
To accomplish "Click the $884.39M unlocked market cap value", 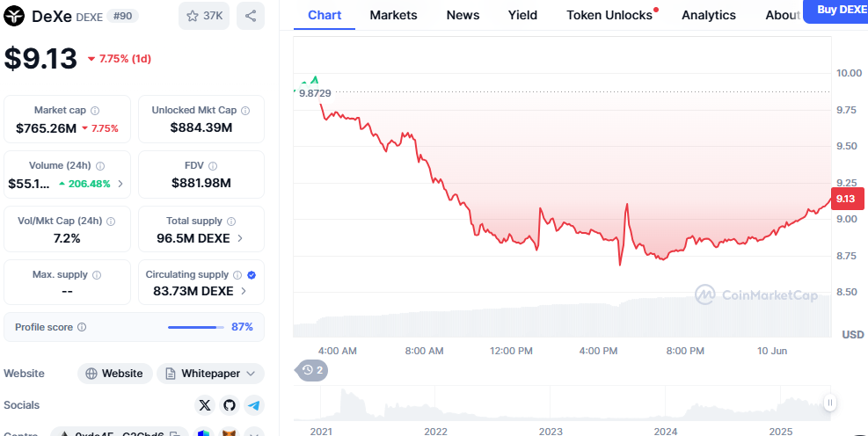I will click(201, 128).
